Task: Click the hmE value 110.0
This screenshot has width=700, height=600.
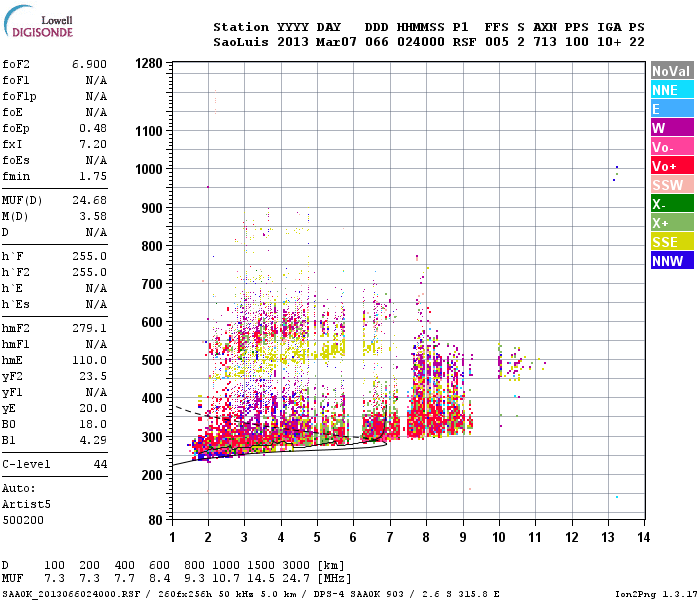Action: (90, 360)
